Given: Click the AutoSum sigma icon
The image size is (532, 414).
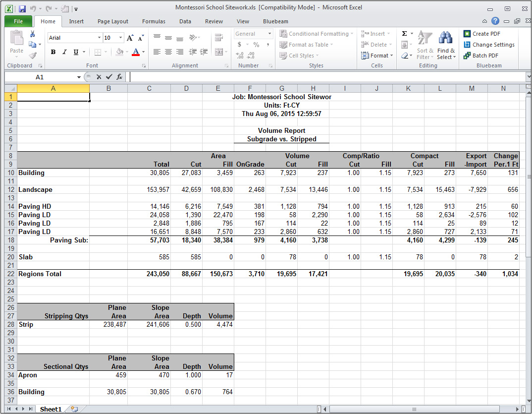Looking at the screenshot, I should pos(405,34).
